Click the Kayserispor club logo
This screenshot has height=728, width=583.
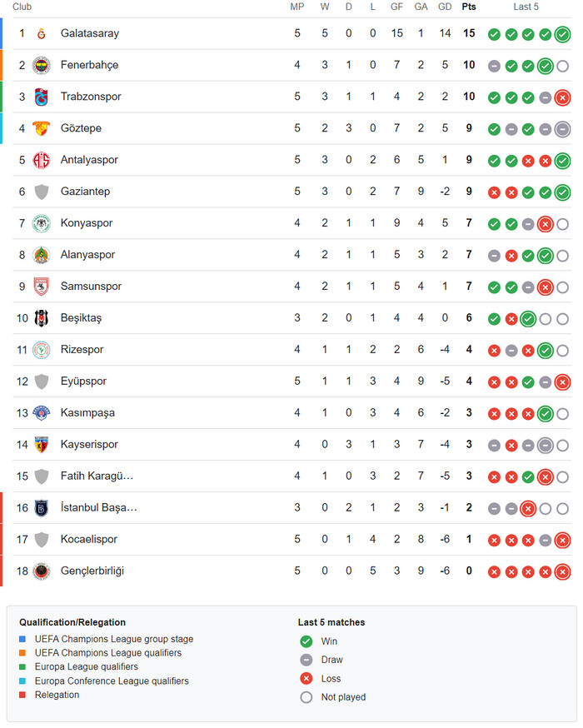[x=42, y=445]
